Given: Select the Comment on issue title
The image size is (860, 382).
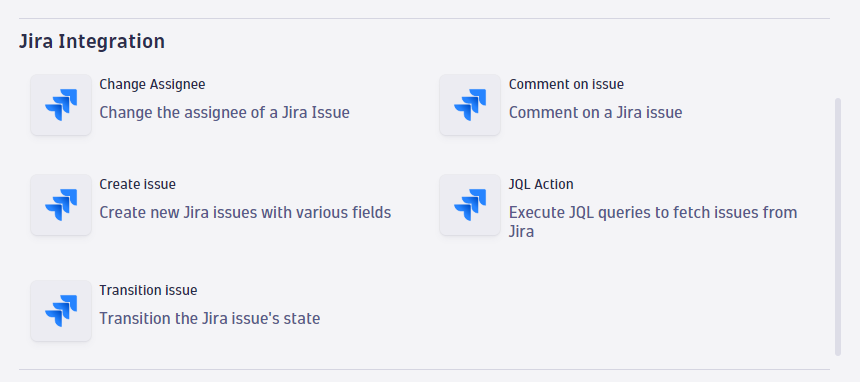Looking at the screenshot, I should [566, 85].
